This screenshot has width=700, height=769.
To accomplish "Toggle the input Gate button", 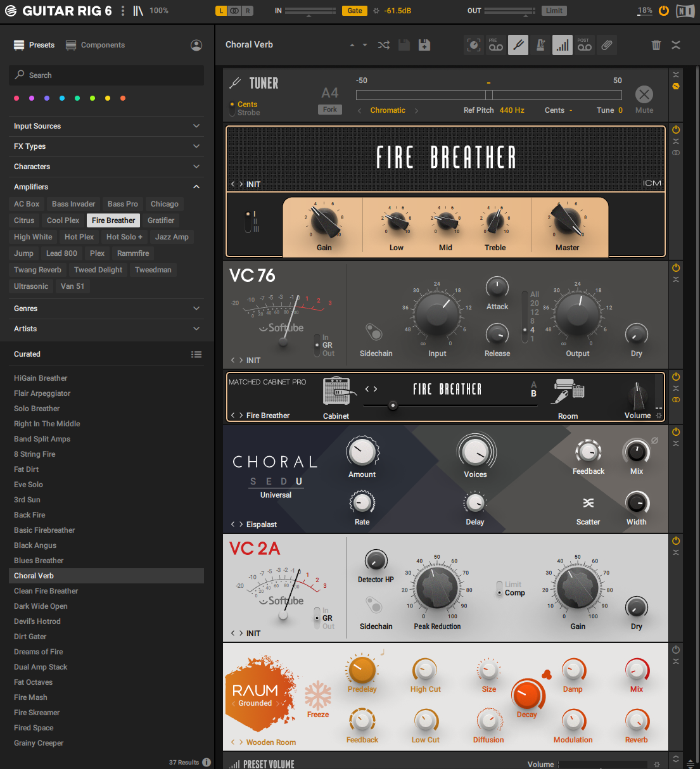I will pyautogui.click(x=355, y=11).
